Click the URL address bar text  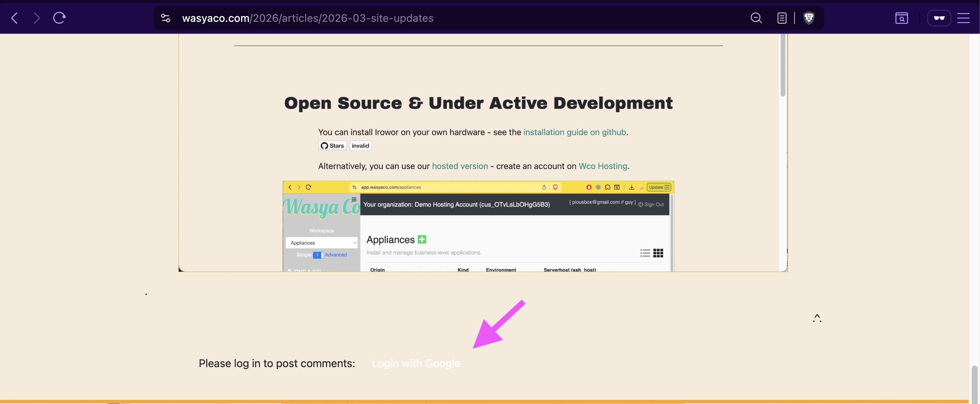pos(307,18)
